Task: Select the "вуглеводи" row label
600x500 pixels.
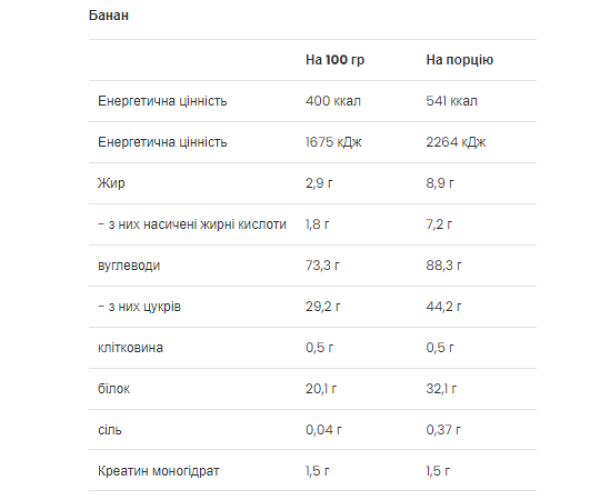Action: 129,266
